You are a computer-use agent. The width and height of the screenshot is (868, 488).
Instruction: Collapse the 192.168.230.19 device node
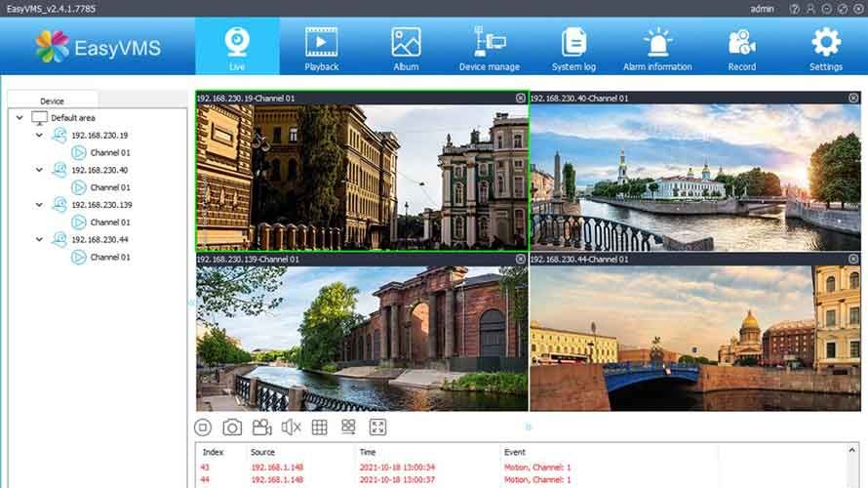click(39, 136)
